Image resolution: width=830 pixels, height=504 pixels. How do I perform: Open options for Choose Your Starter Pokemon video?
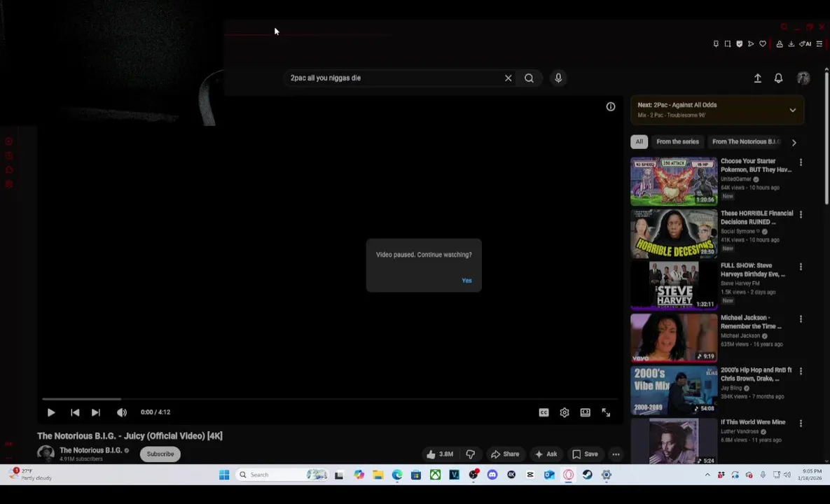tap(801, 162)
